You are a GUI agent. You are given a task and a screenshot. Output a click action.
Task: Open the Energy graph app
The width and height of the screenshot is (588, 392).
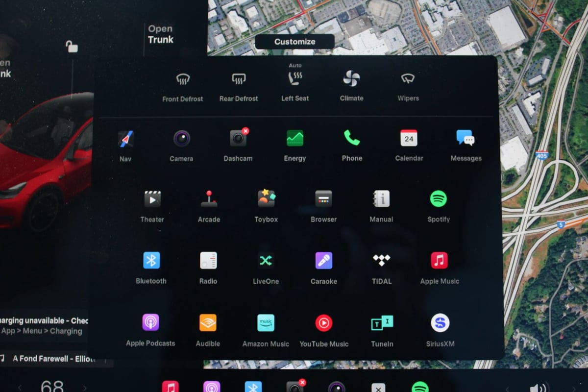tap(294, 139)
